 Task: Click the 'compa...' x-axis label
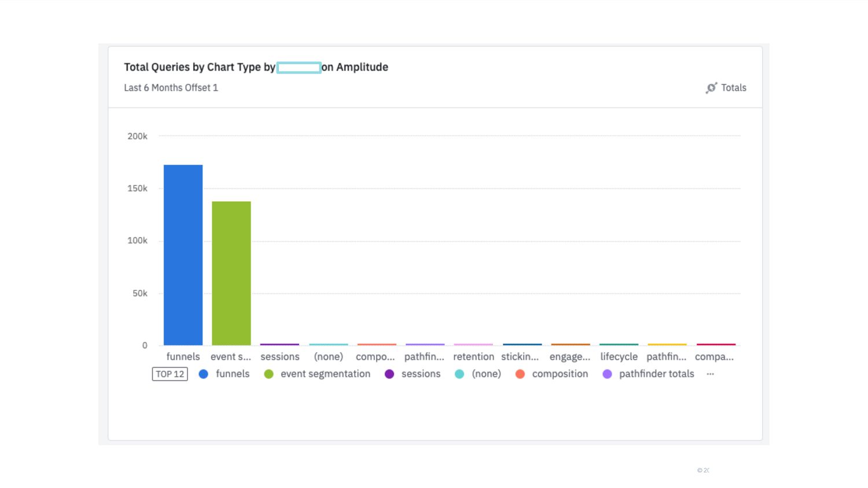tap(715, 357)
